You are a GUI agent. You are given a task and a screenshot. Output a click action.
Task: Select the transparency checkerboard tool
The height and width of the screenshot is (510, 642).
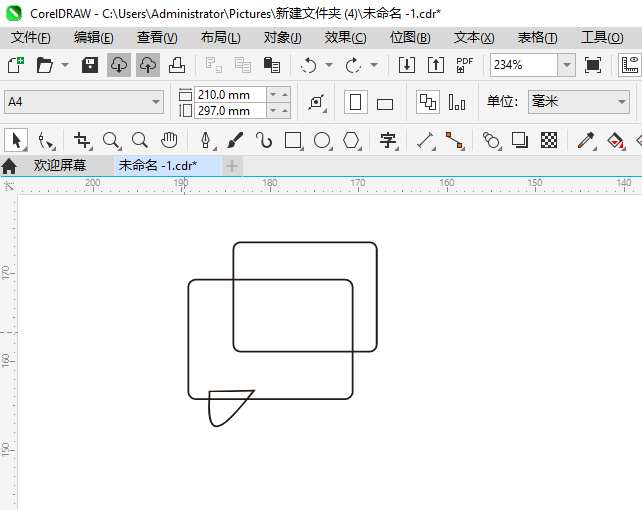click(549, 141)
